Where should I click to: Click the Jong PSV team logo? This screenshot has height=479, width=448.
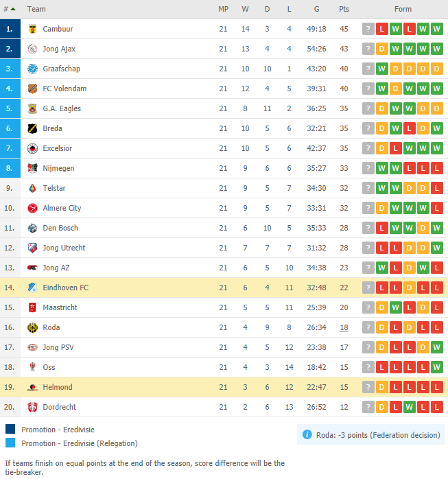pos(32,347)
